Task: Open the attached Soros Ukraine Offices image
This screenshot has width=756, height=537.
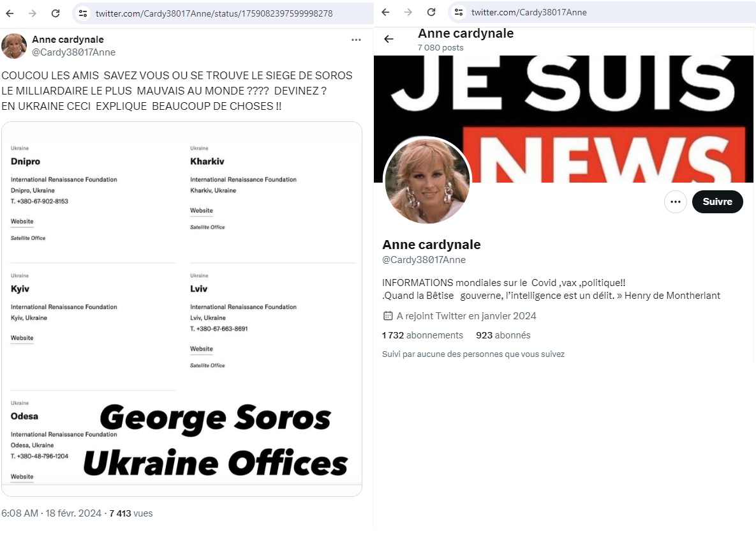Action: 182,309
